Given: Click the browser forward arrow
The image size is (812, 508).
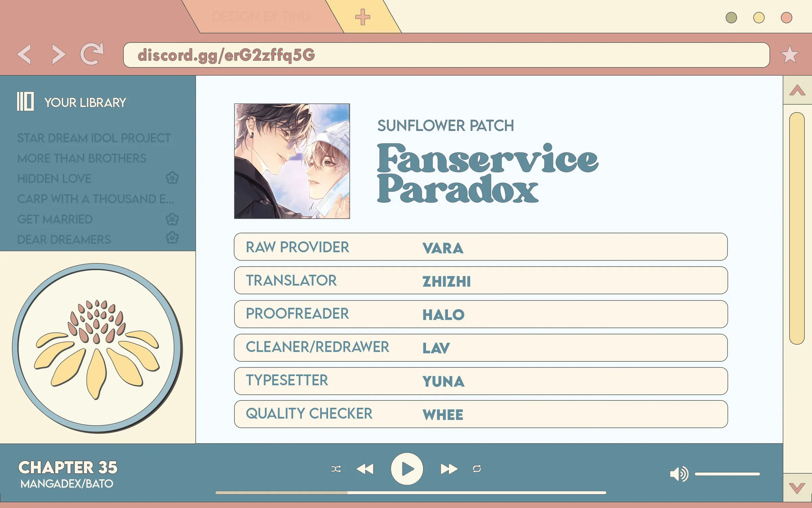Looking at the screenshot, I should pos(58,54).
